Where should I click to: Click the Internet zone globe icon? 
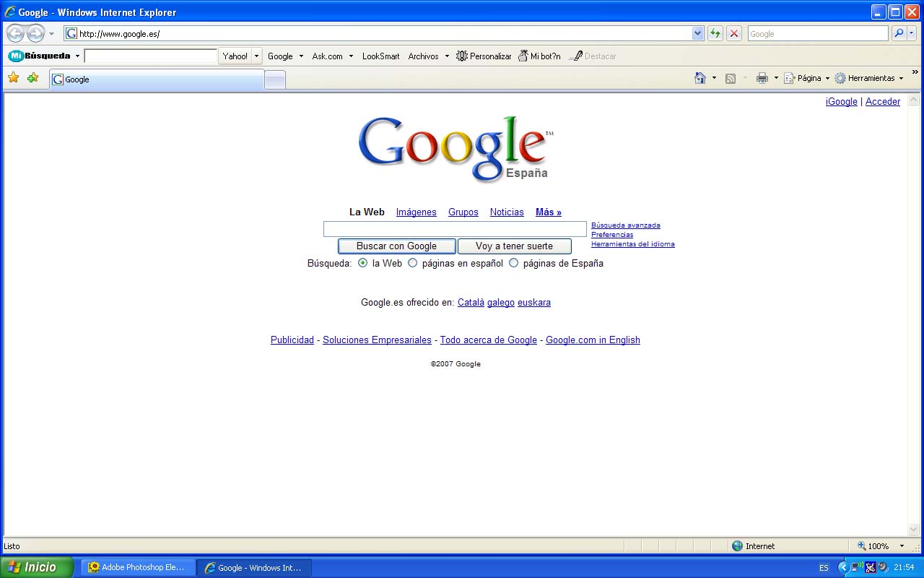coord(737,546)
